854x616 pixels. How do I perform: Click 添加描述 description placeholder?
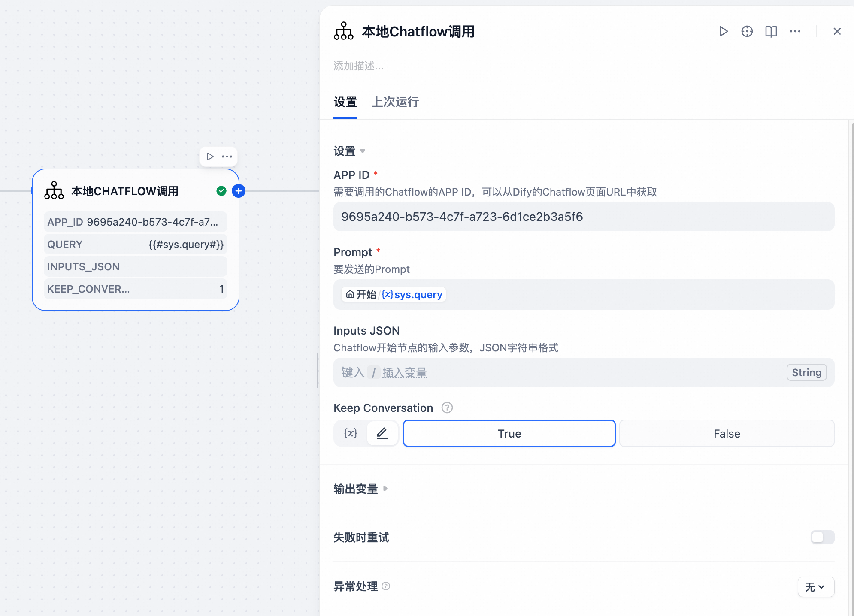tap(359, 66)
